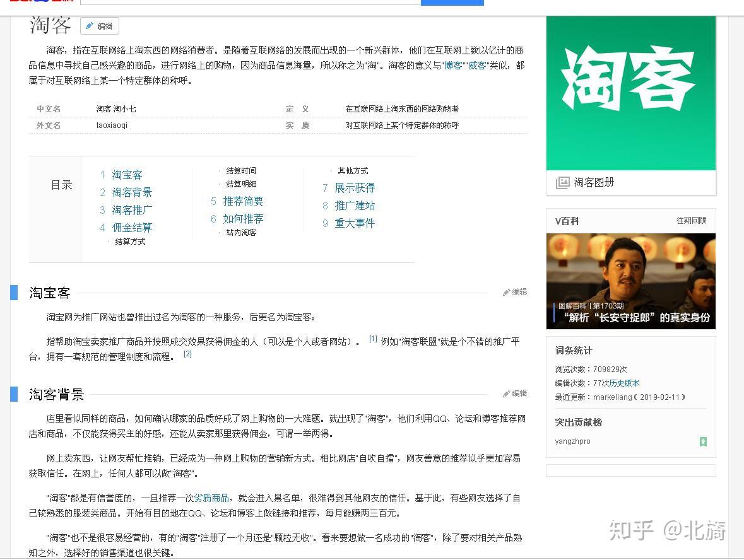Viewport: 744px width, 560px height.
Task: Open the 往期回顾 link in V百科
Action: point(691,221)
